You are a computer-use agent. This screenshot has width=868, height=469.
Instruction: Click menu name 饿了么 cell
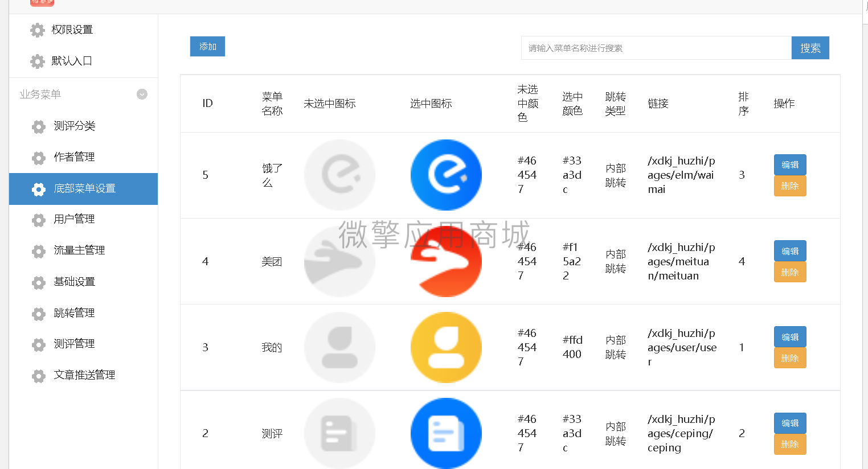(x=272, y=175)
